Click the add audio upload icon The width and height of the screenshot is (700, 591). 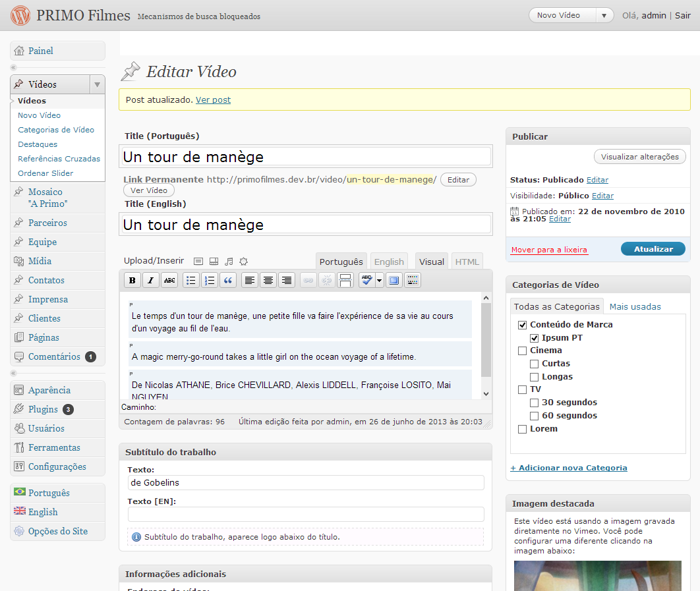coord(229,262)
